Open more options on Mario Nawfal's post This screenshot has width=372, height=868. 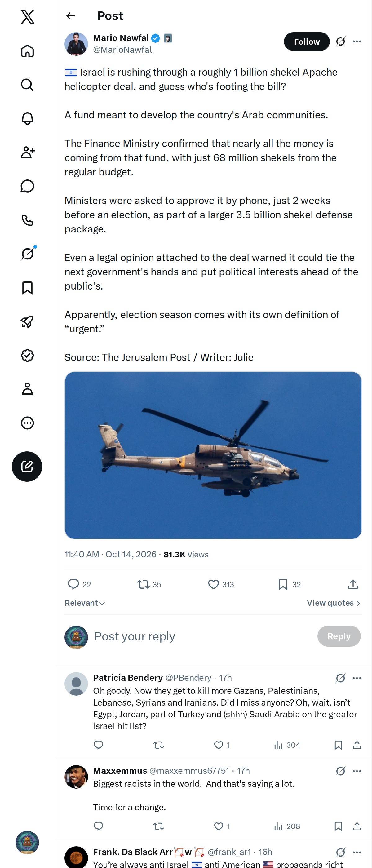tap(357, 42)
